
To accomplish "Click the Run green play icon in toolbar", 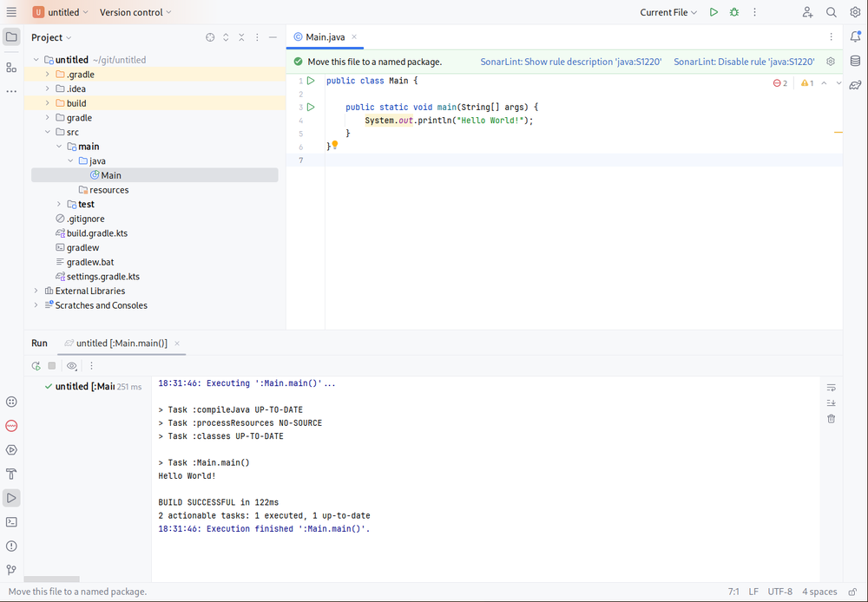I will [713, 12].
